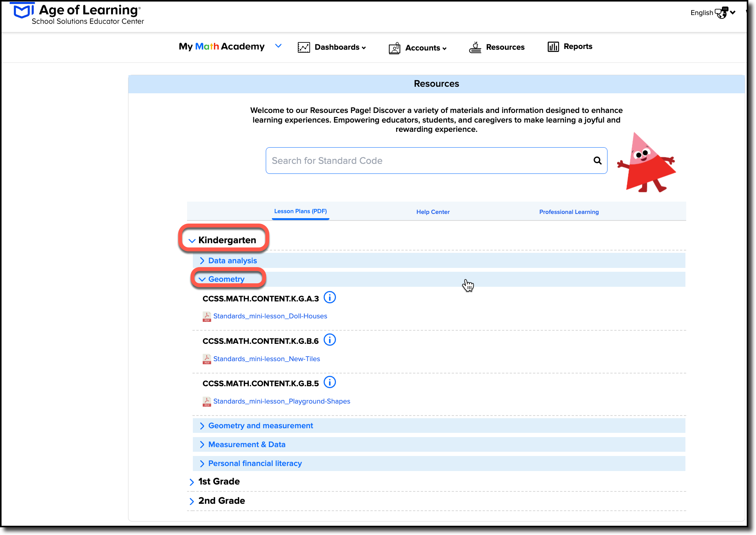Show info for CCSS.MATH.CONTENT.K.G.B.5
The width and height of the screenshot is (756, 535).
(x=330, y=382)
